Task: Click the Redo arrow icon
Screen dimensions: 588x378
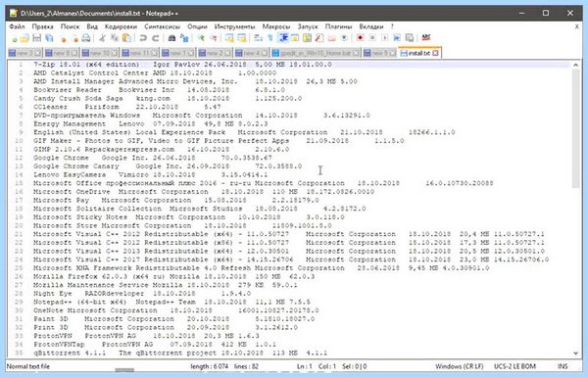Action: pyautogui.click(x=155, y=38)
